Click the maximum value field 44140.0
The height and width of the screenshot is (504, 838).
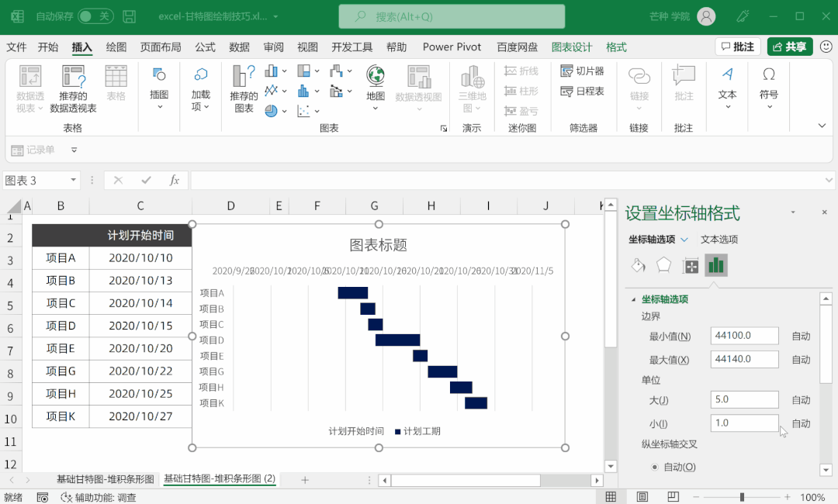point(744,359)
